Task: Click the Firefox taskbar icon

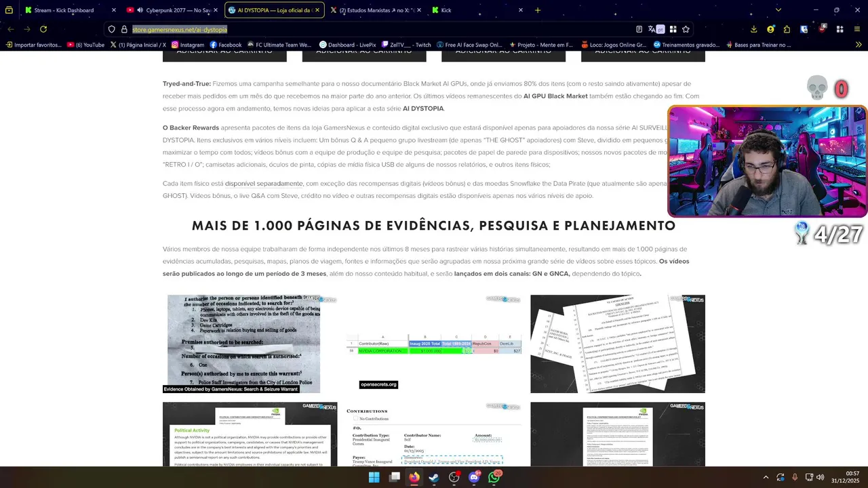Action: coord(414,477)
